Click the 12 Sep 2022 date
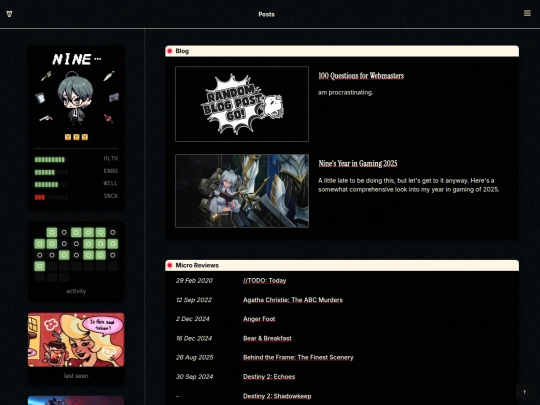 coord(194,300)
